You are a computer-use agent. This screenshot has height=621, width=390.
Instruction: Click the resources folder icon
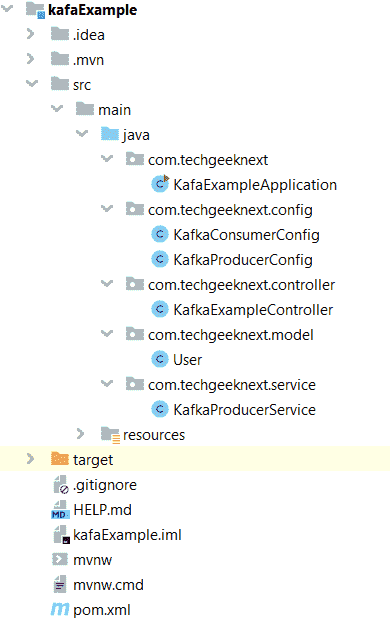click(110, 434)
